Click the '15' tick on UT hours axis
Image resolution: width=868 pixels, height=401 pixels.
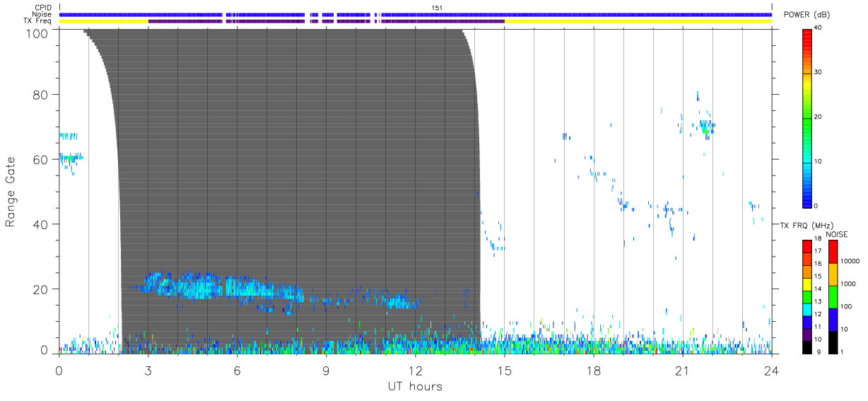pyautogui.click(x=504, y=371)
